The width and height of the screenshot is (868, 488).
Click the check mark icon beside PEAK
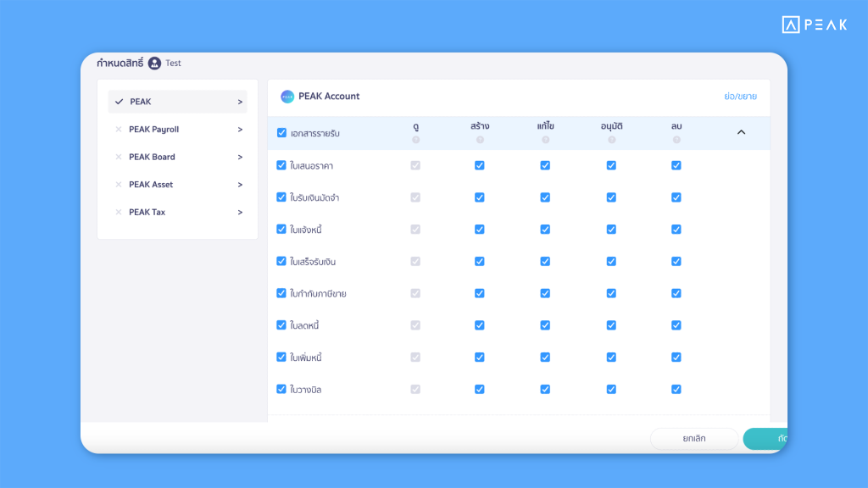(x=119, y=102)
